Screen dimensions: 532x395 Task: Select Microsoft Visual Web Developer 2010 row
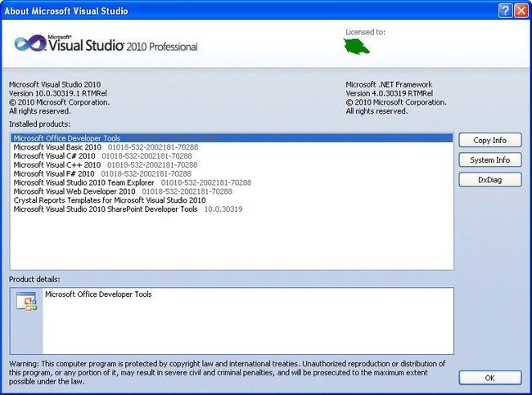[x=232, y=191]
